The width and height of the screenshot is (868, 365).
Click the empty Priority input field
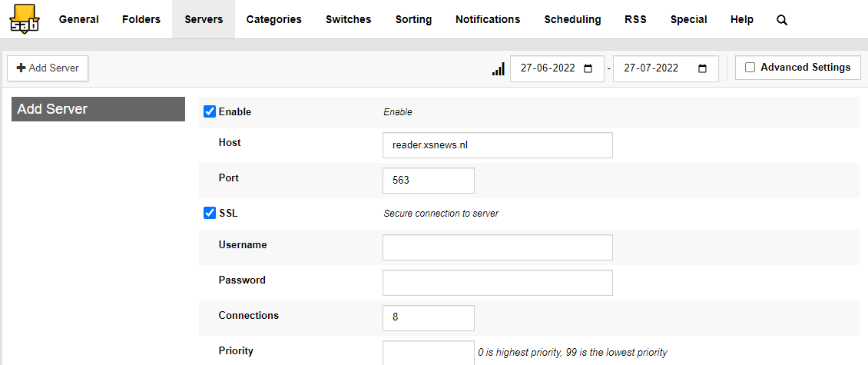click(429, 353)
